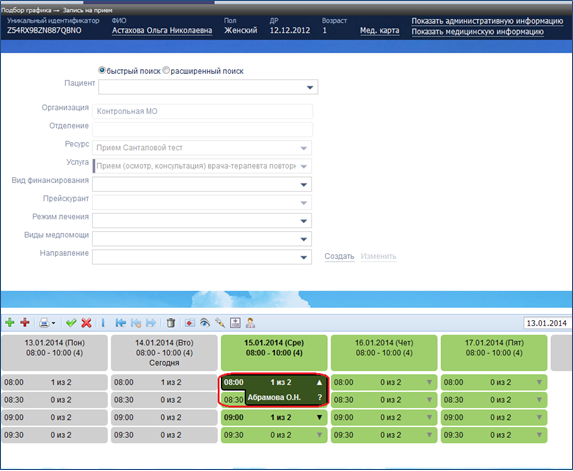Click the Создать link
The width and height of the screenshot is (573, 471).
tap(339, 256)
